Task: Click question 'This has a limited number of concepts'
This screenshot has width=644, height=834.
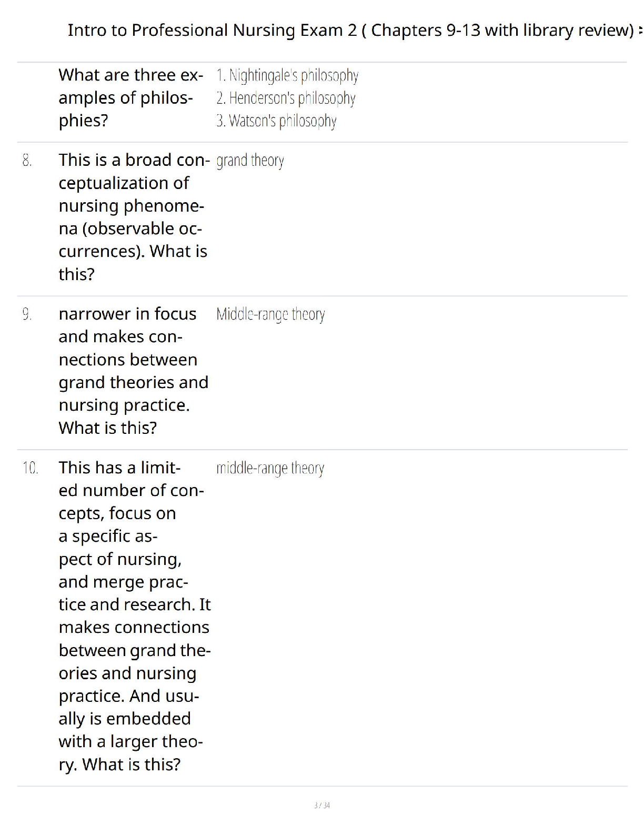Action: click(x=131, y=490)
